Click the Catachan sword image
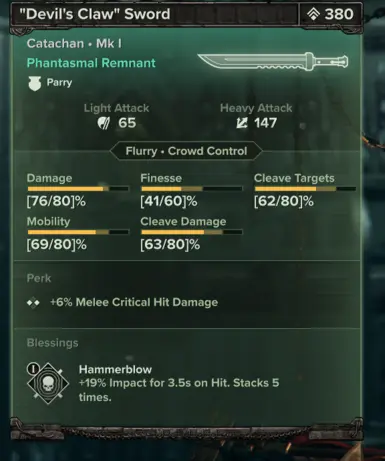The height and width of the screenshot is (461, 385). (273, 61)
